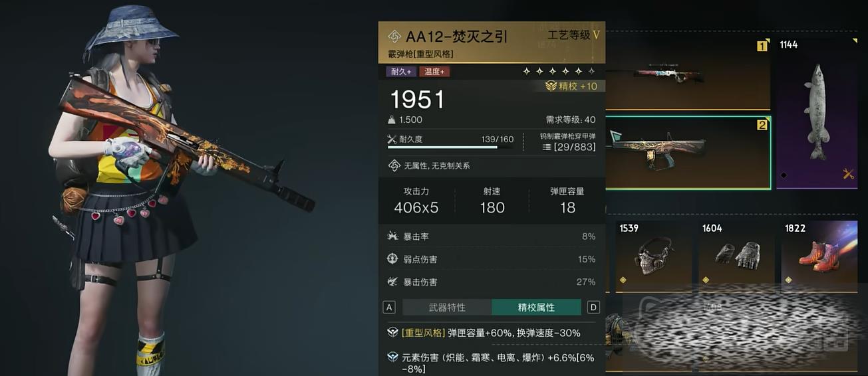Screen dimensions: 868x376
Task: Click the D key next-tab button
Action: (594, 308)
